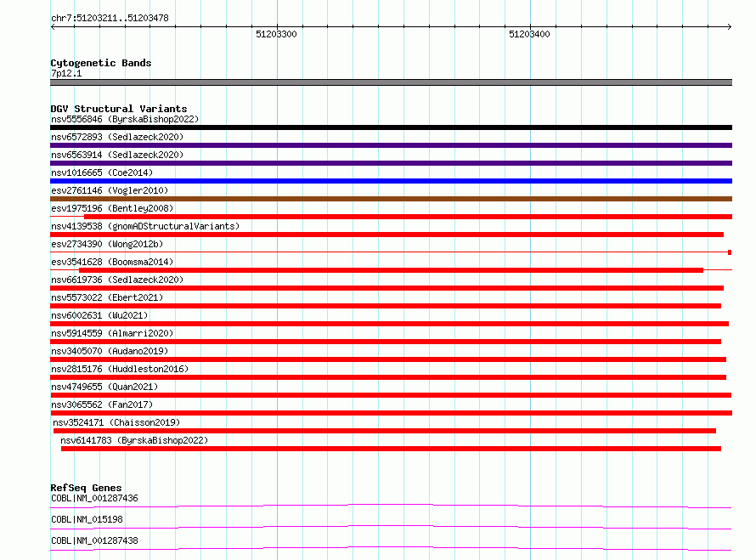This screenshot has width=756, height=560.
Task: Open transcript COBL|NM_015198 label
Action: pyautogui.click(x=87, y=519)
